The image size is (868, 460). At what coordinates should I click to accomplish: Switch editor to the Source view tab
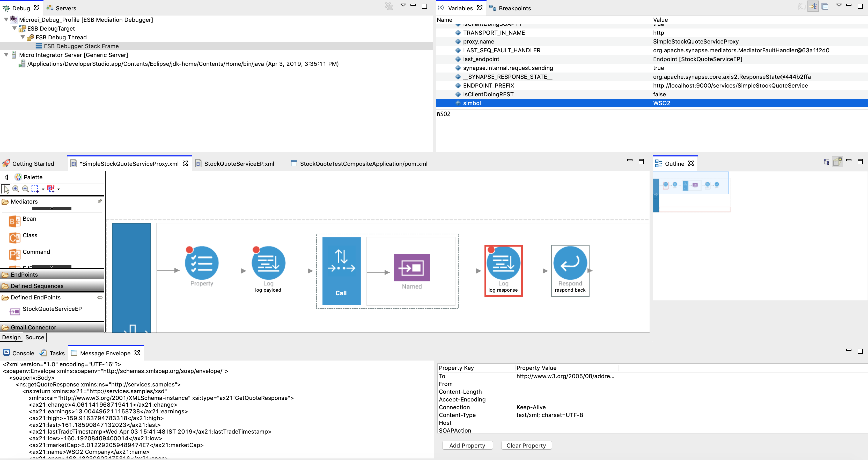click(35, 337)
